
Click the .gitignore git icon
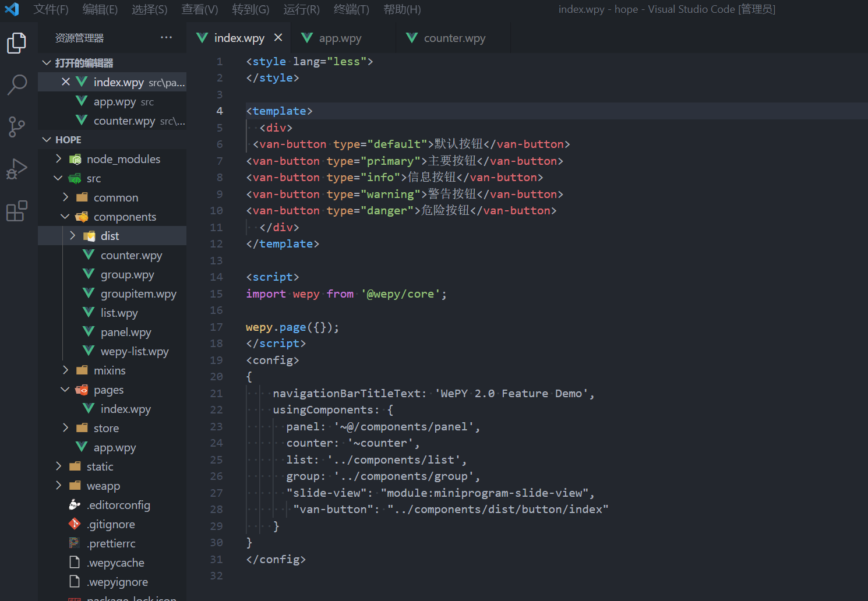pyautogui.click(x=75, y=524)
